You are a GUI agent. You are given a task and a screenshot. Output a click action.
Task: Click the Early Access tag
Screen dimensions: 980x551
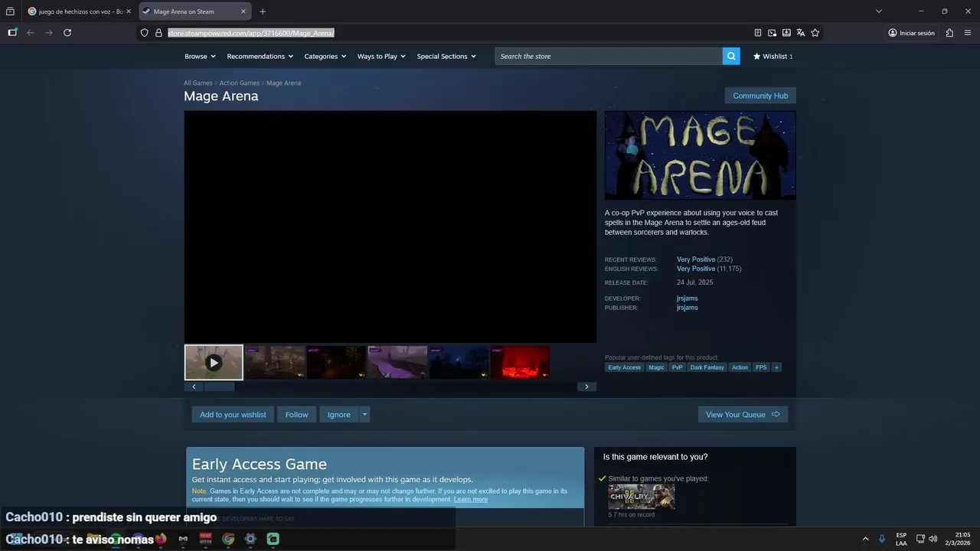pyautogui.click(x=624, y=367)
